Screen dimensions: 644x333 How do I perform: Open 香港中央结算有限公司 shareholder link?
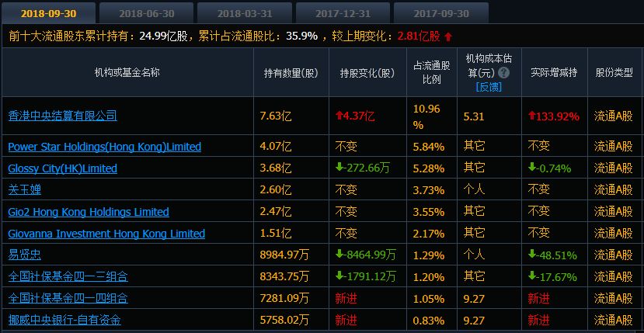(x=62, y=116)
